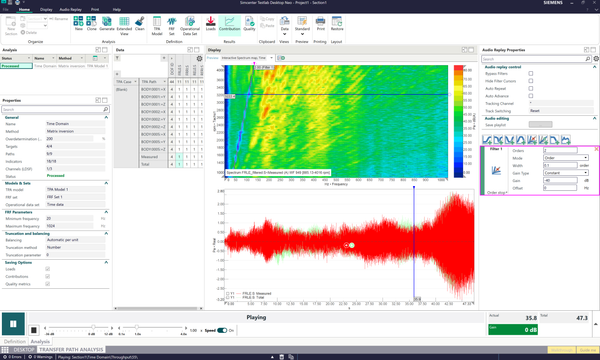This screenshot has width=600, height=360.
Task: Toggle the Speed switch off
Action: coord(222,330)
